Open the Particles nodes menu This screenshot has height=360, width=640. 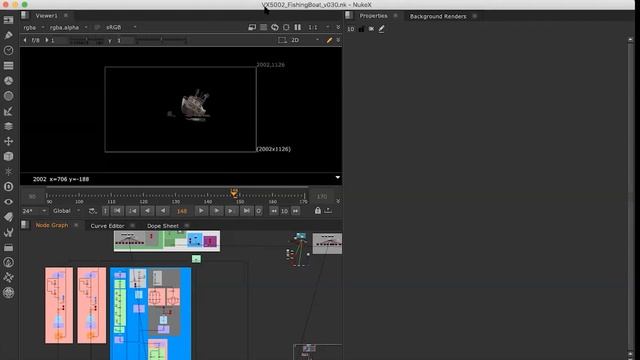[x=9, y=171]
